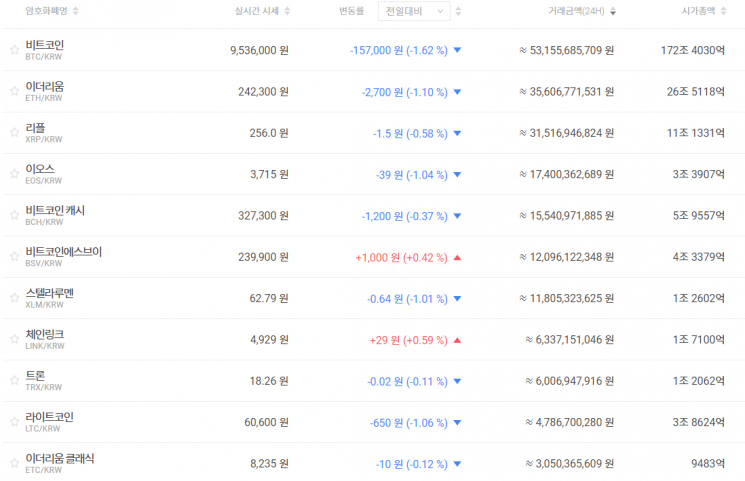Open the 이오스 coin link
The width and height of the screenshot is (745, 481).
[x=40, y=169]
